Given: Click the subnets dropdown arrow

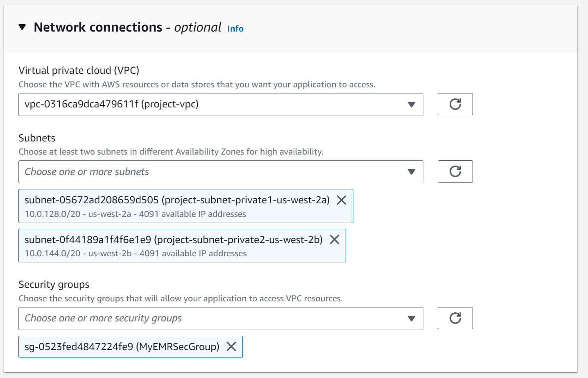Looking at the screenshot, I should click(412, 172).
